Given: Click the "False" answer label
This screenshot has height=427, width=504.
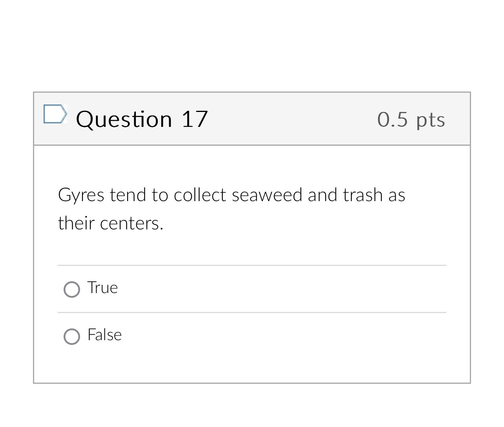Looking at the screenshot, I should point(104,335).
